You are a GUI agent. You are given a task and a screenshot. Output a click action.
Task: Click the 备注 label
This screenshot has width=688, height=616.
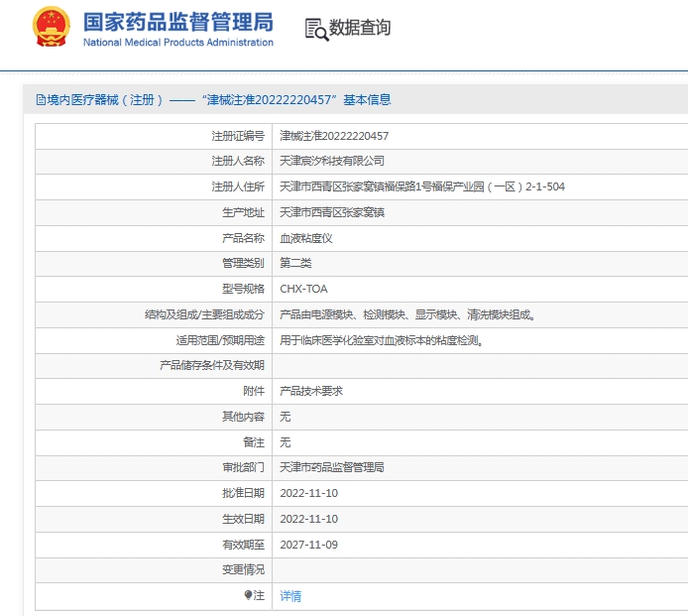[x=254, y=442]
